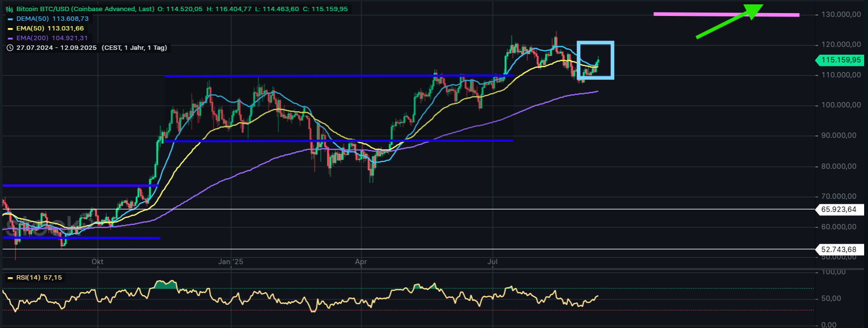Open the CEST, 1 Jahr, 1 Tag settings
The height and width of the screenshot is (328, 868).
tap(134, 48)
